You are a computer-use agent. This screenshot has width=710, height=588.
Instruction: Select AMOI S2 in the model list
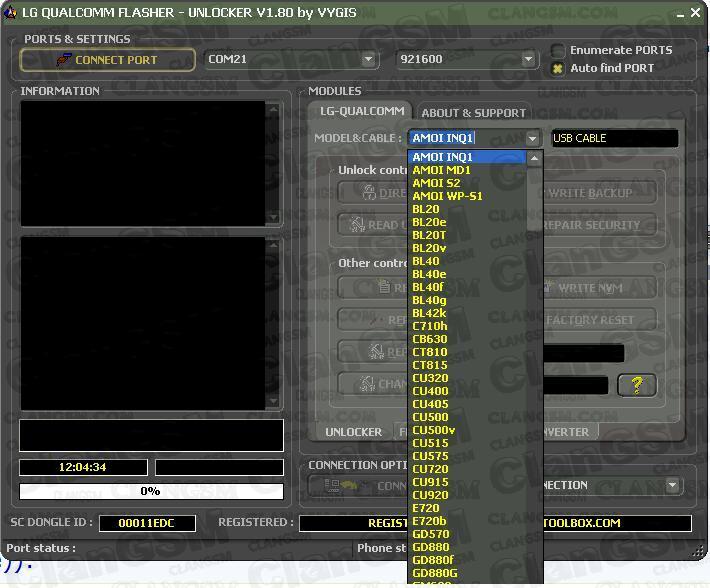coord(467,183)
